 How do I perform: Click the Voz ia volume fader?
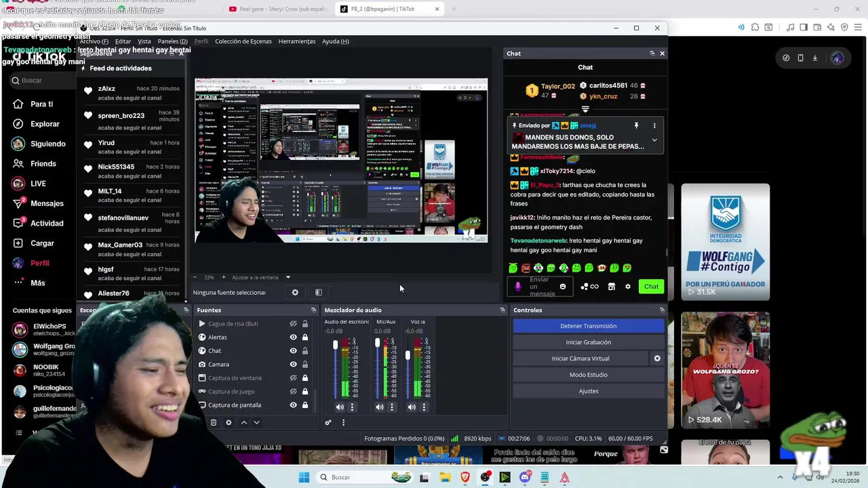click(x=408, y=354)
